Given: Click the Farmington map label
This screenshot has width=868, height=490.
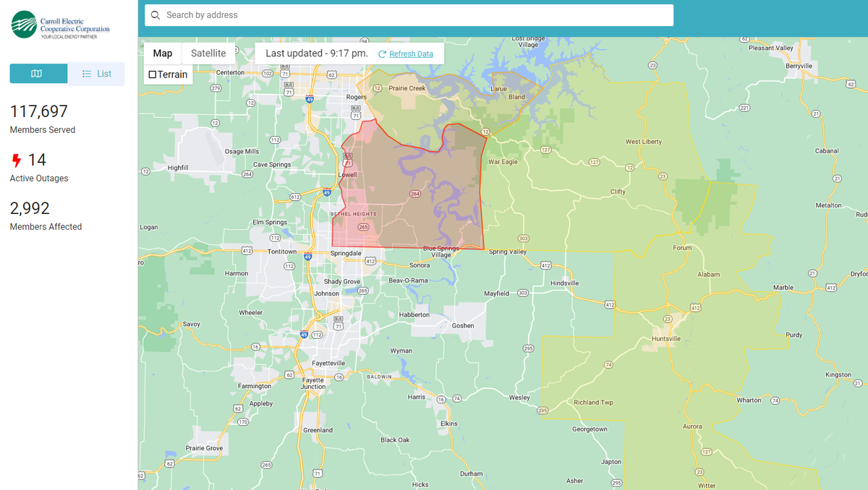Looking at the screenshot, I should point(255,386).
